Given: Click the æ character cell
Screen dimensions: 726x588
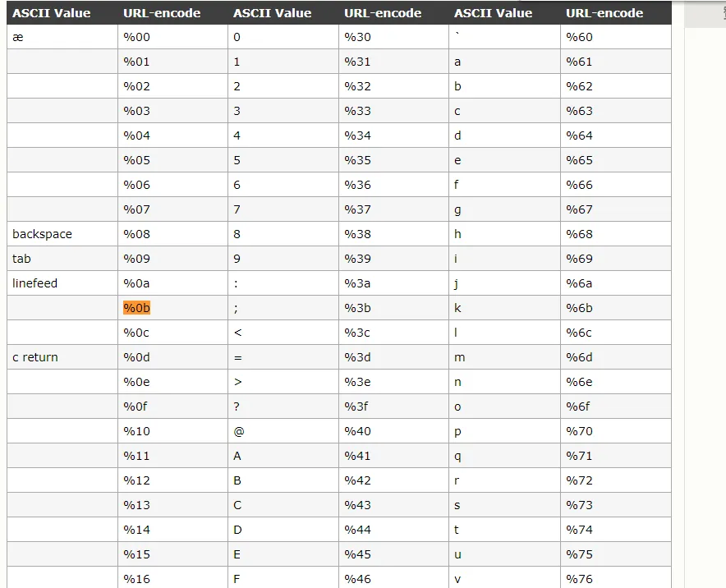Looking at the screenshot, I should (18, 37).
